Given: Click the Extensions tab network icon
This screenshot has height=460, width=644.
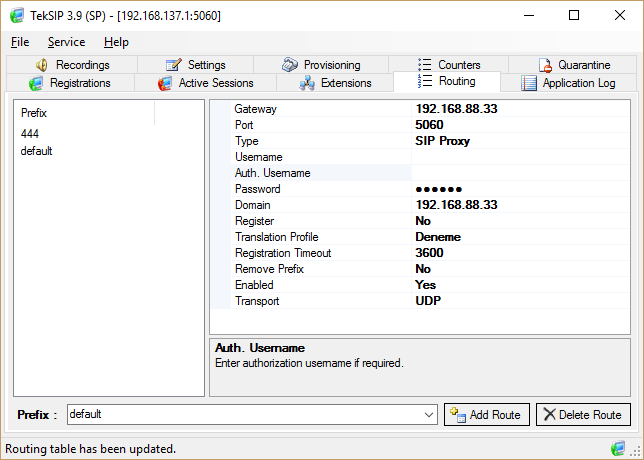Looking at the screenshot, I should (307, 83).
